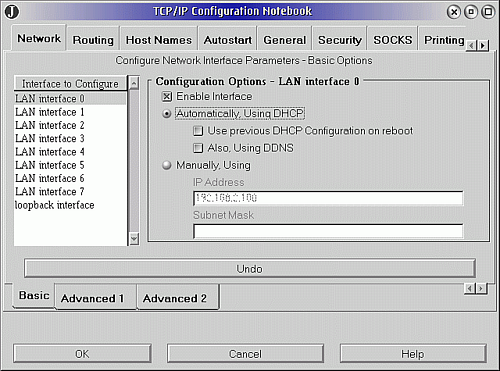Screen dimensions: 500x371
Task: Select Manually, Using radio button
Action: (166, 165)
